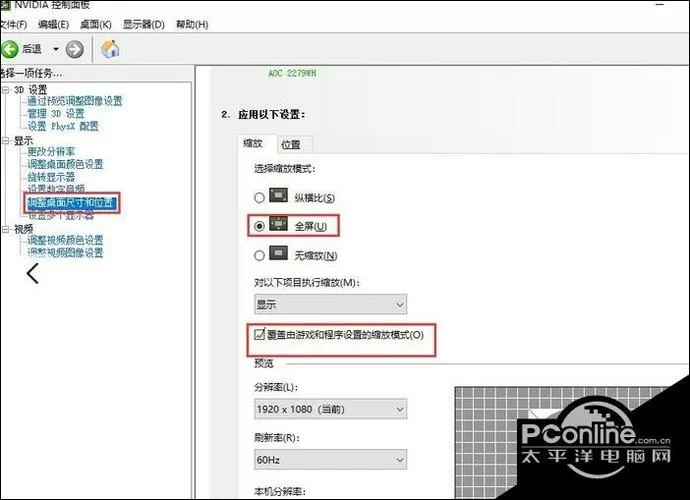Screen dimensions: 690x500
Task: Select the 纵横比(S) radio button
Action: [x=259, y=198]
